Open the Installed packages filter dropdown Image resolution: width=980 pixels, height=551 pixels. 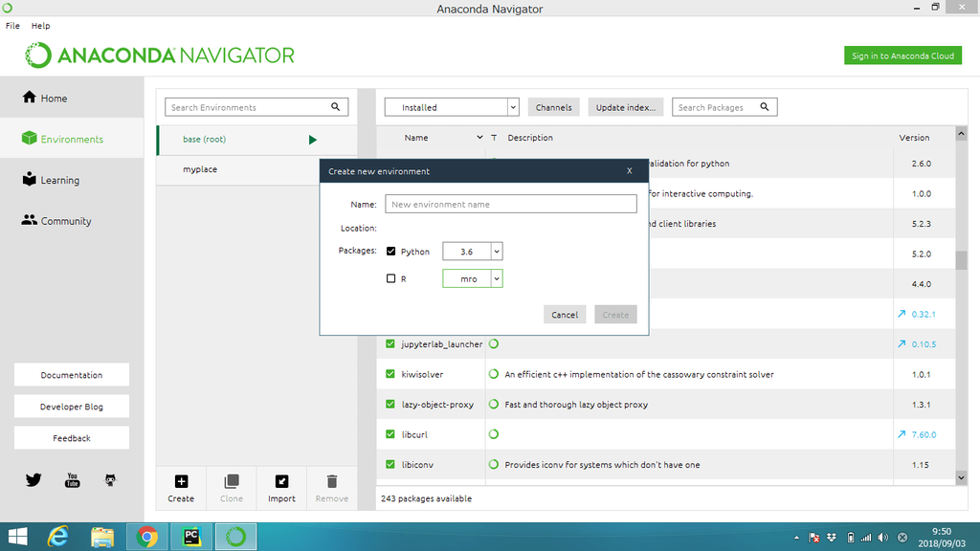(452, 107)
